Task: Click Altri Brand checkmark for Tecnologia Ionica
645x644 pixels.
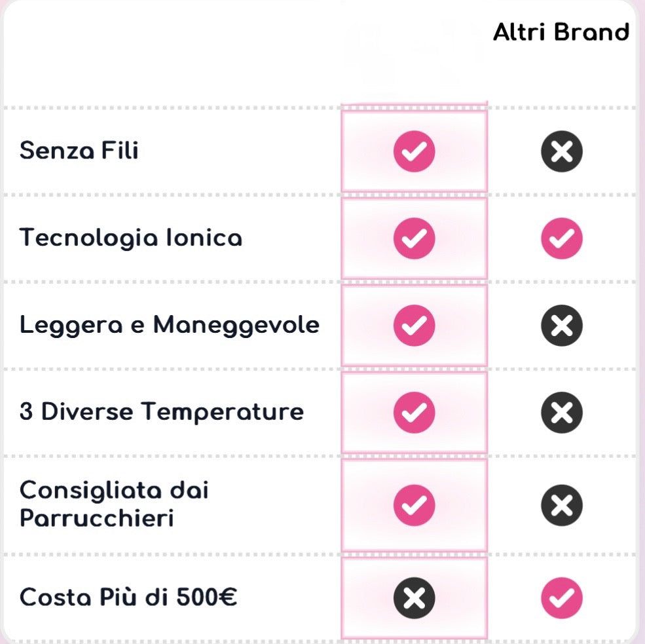Action: click(x=562, y=238)
